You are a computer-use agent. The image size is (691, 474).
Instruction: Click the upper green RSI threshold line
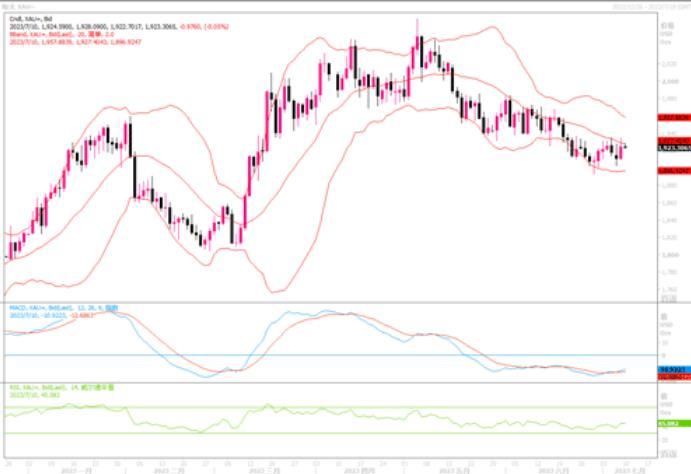(300, 407)
